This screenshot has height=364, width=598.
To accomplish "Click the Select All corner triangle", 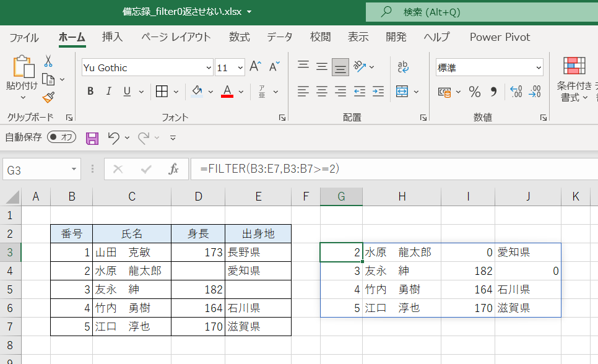I will coord(12,197).
